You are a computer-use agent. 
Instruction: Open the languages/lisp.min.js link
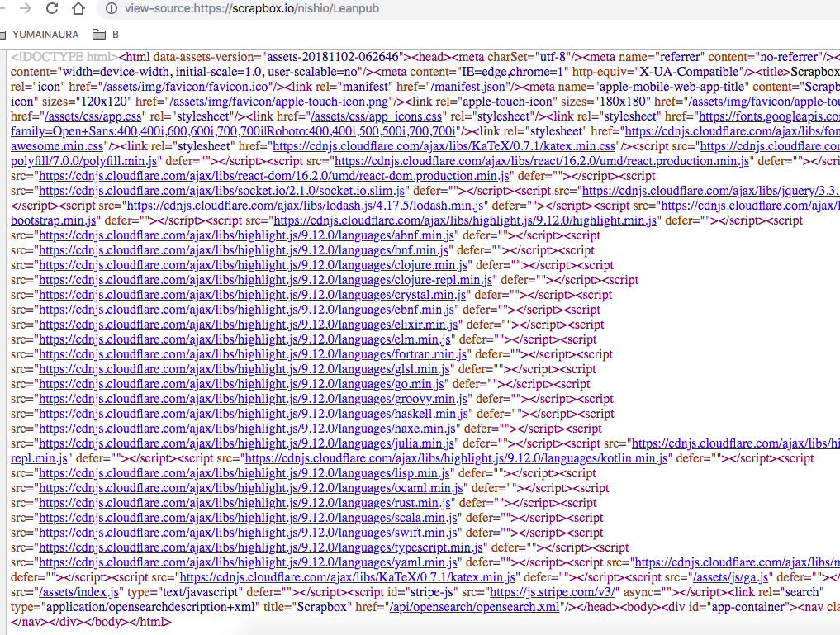pos(244,474)
